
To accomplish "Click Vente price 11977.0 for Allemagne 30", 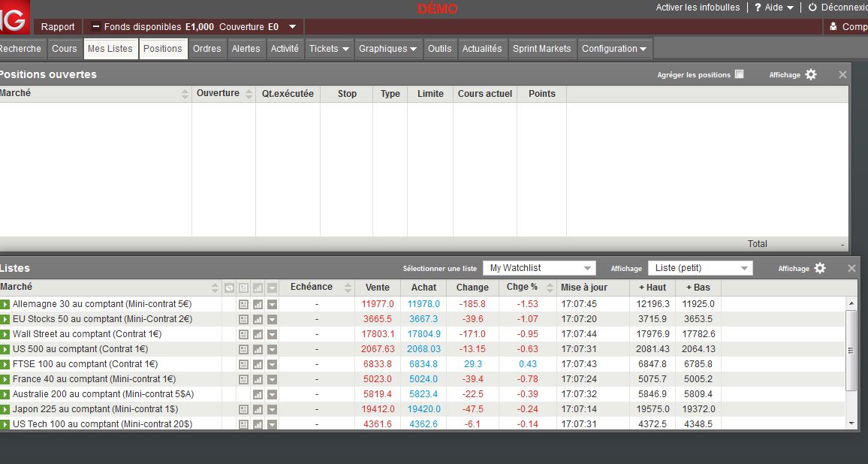I will (x=378, y=304).
